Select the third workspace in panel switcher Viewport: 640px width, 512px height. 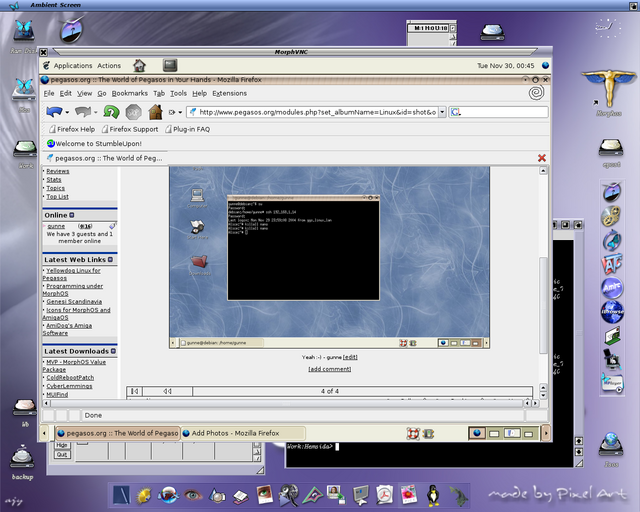(x=512, y=433)
